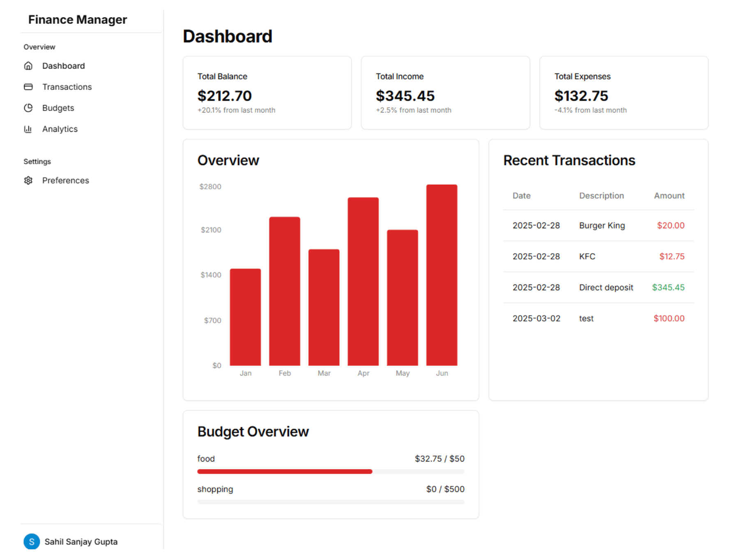
Task: Click the Recent Transactions heading
Action: click(x=569, y=160)
